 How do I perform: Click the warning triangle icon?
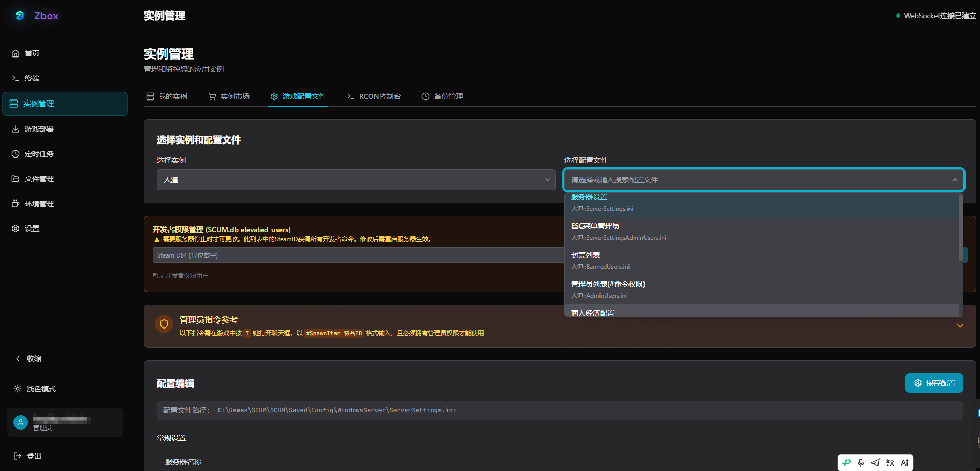pos(157,239)
